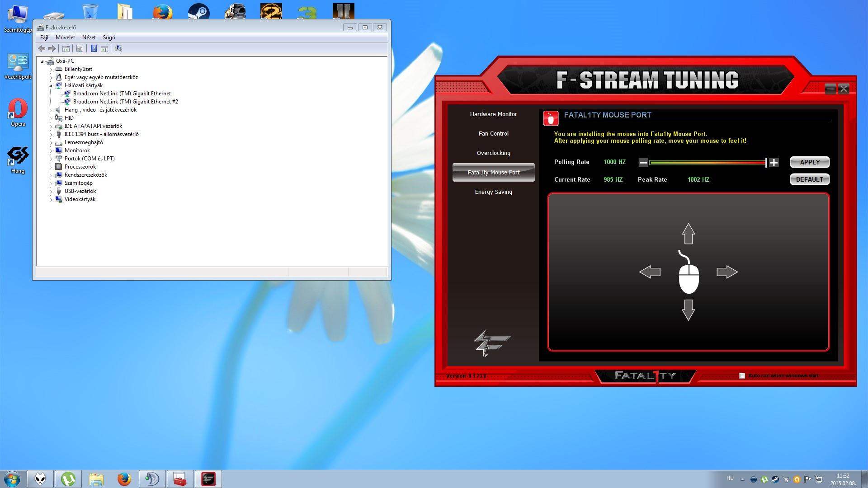The height and width of the screenshot is (488, 868).
Task: Expand the Processzorok node
Action: 51,167
